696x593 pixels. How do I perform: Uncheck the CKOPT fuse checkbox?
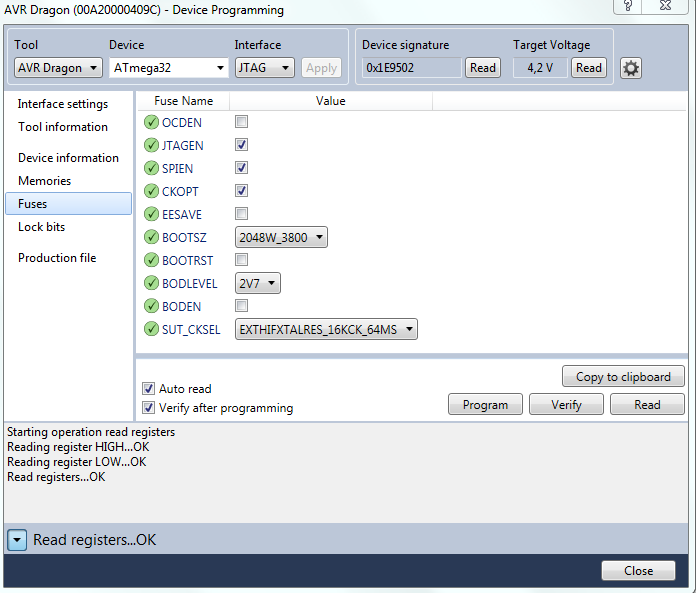(x=241, y=191)
